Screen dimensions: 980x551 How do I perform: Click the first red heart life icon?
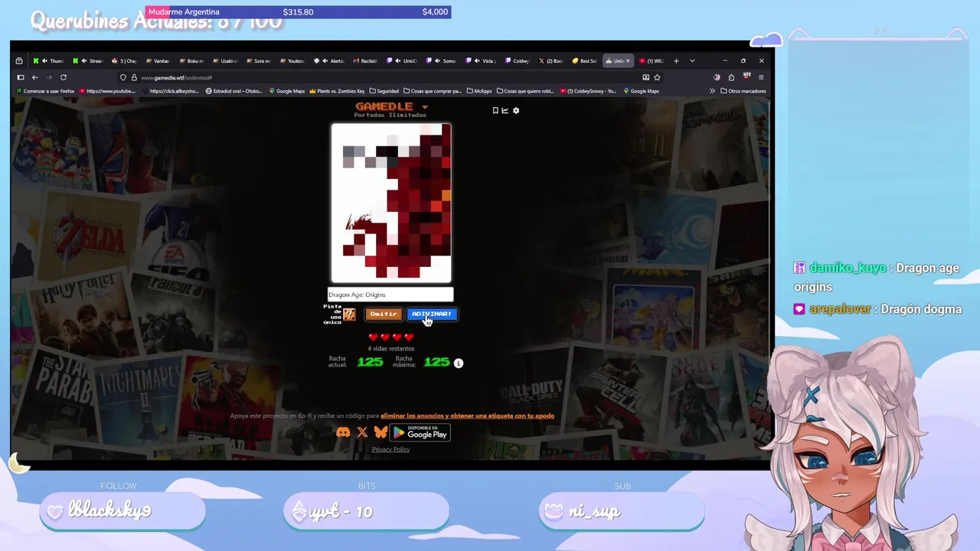(x=373, y=337)
